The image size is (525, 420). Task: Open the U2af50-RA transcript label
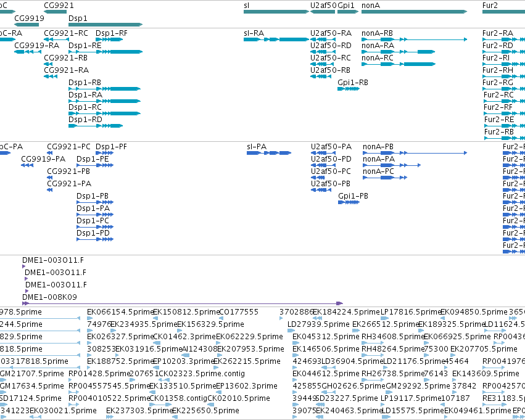(331, 33)
